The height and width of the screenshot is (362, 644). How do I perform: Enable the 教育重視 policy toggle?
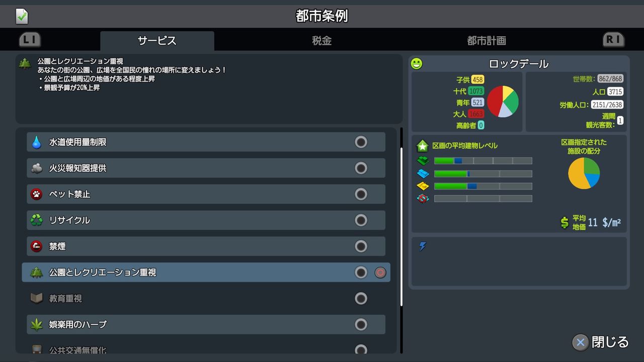[361, 299]
